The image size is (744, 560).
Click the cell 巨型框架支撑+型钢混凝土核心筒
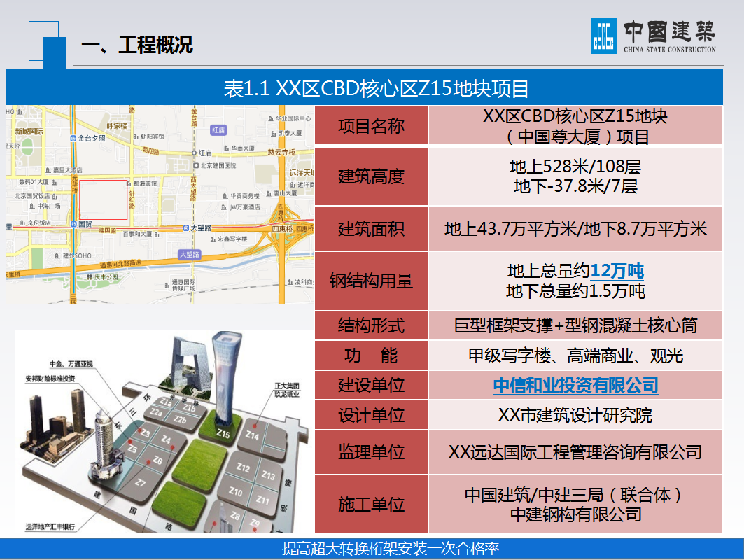[x=575, y=325]
